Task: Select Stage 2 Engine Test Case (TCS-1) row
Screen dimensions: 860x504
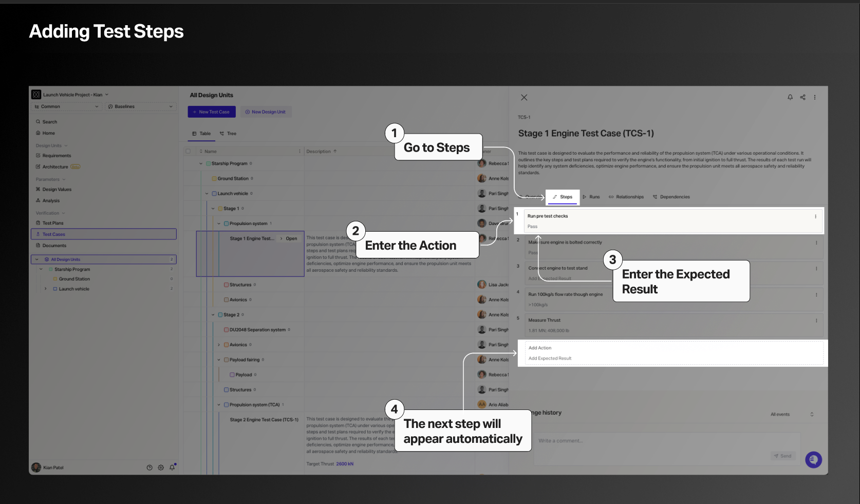Action: pos(264,420)
